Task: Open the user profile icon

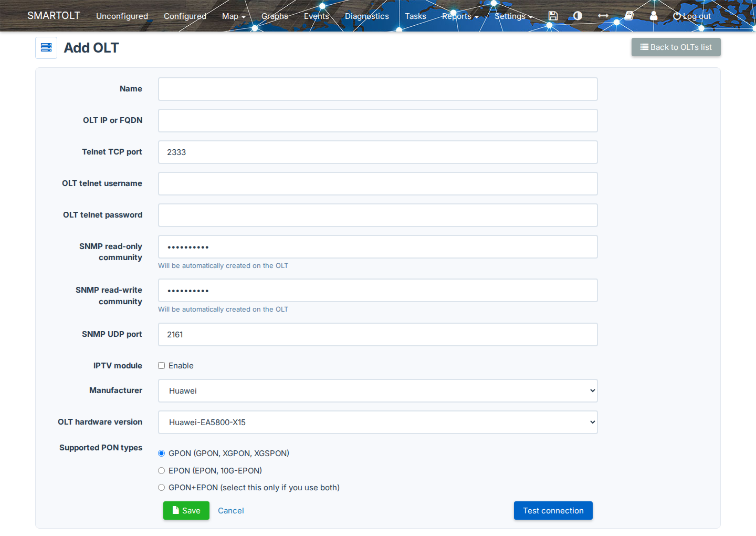Action: [x=654, y=16]
